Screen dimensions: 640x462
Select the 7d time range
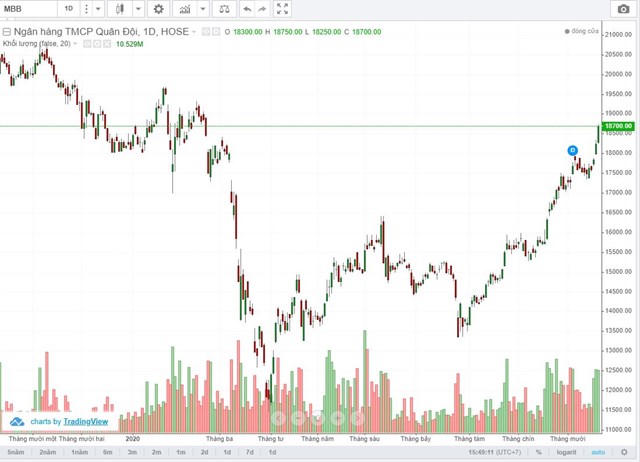(250, 452)
